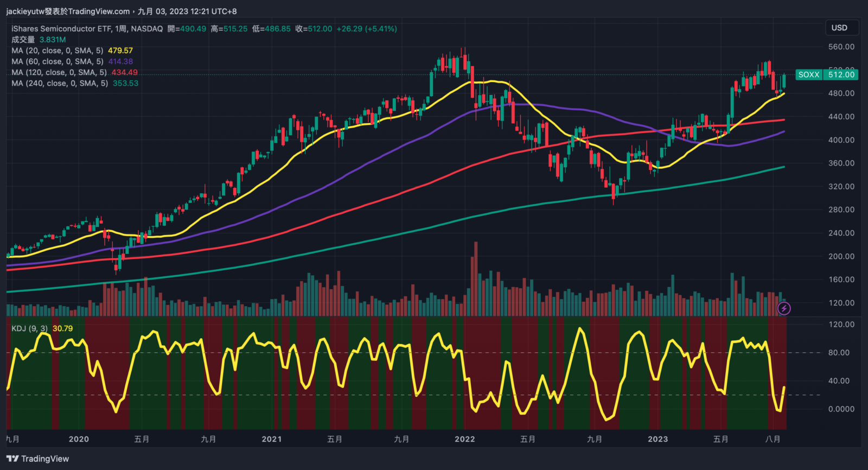Click the TradingView text at bottom left
Viewport: 868px width, 470px height.
[45, 459]
